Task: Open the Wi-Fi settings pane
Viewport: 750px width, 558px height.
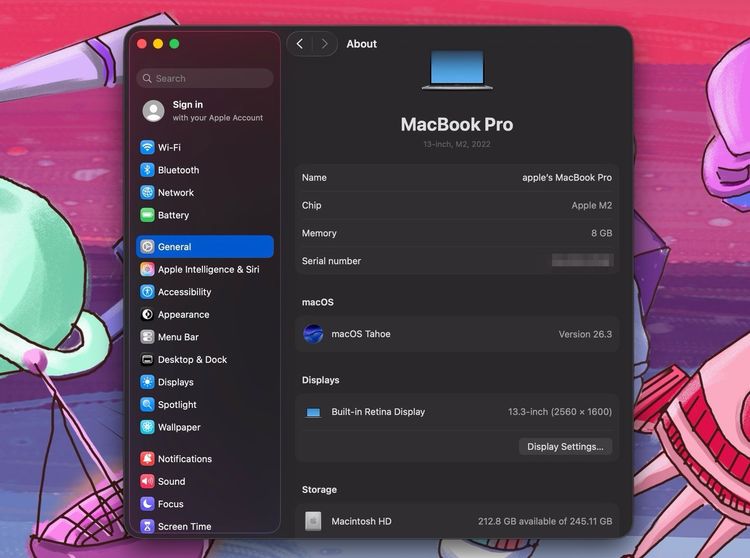Action: tap(205, 147)
